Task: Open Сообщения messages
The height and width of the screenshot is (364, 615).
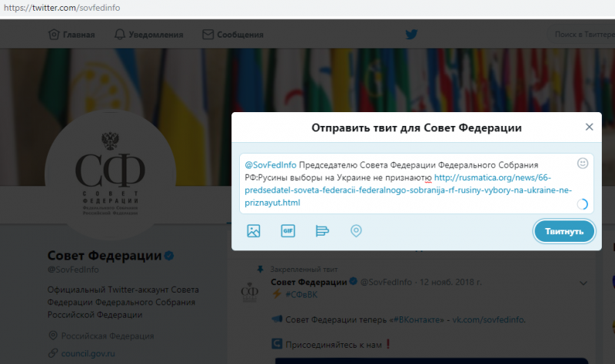Action: click(233, 35)
